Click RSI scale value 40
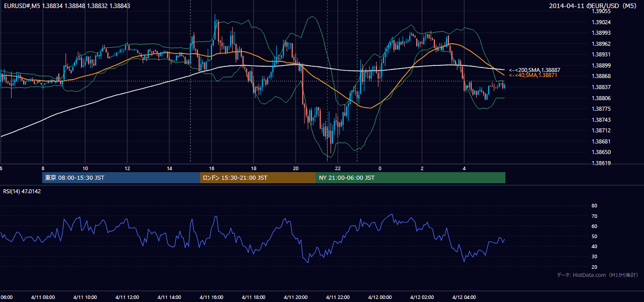The width and height of the screenshot is (644, 302). click(x=594, y=247)
